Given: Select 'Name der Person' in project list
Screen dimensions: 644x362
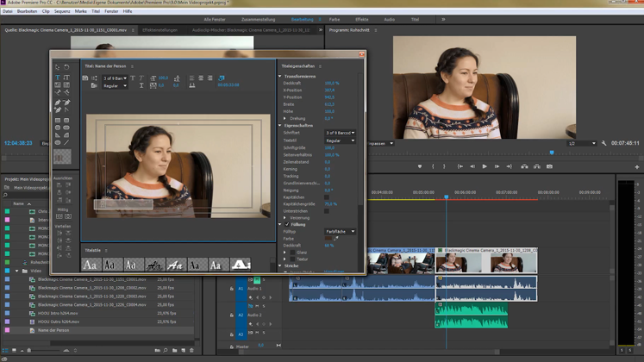Looking at the screenshot, I should pos(55,330).
